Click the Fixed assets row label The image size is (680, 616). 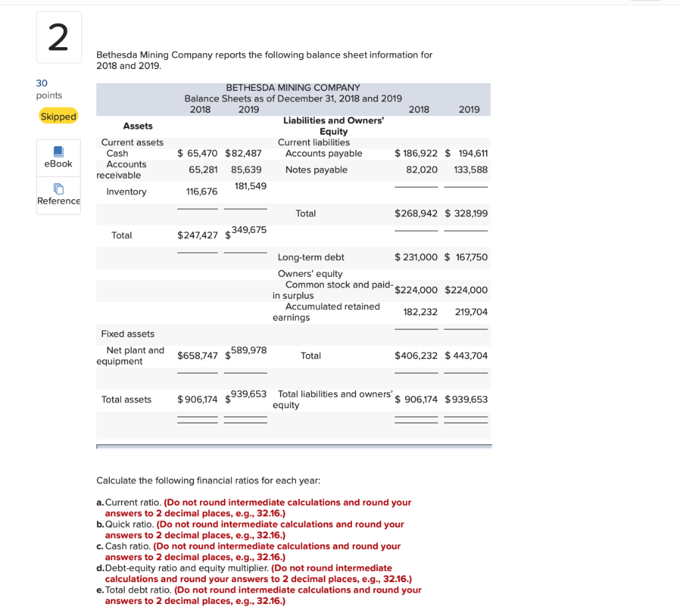[127, 335]
